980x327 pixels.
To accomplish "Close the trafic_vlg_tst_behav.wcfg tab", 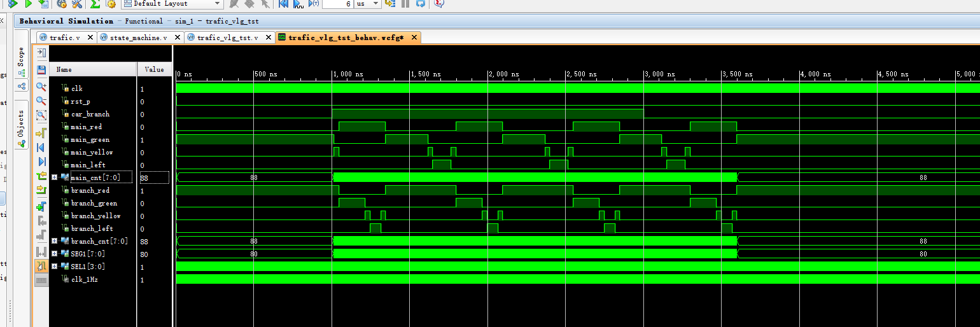I will coord(414,38).
